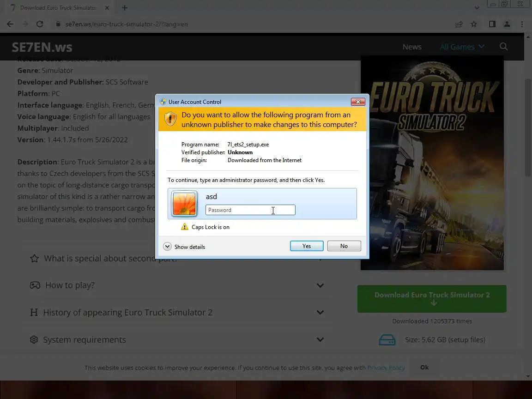The height and width of the screenshot is (399, 532).
Task: Click the H icon beside History heading
Action: 34,313
